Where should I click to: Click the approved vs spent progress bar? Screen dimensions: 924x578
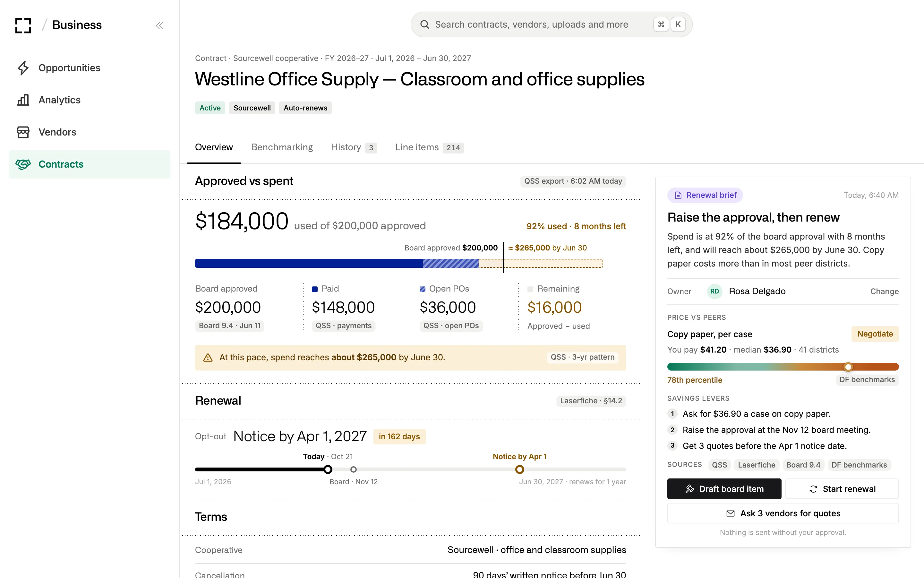click(399, 263)
